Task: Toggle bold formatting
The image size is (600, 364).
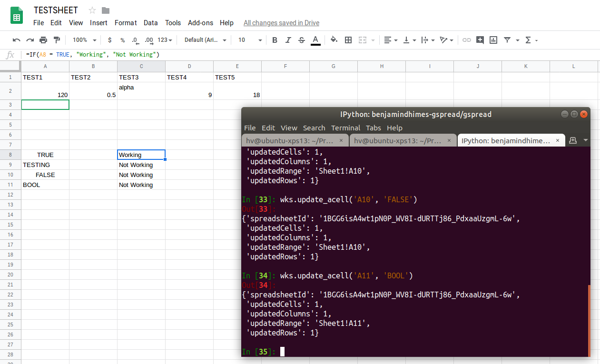Action: [x=275, y=40]
